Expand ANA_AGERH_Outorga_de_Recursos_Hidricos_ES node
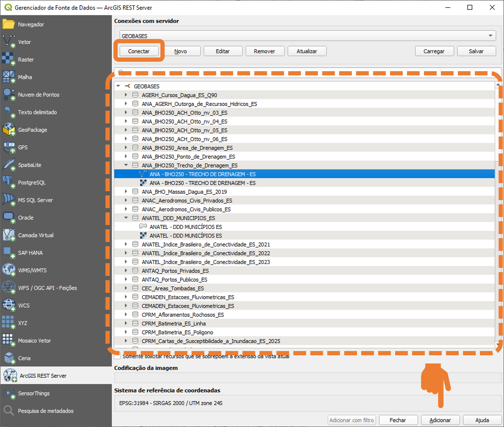The width and height of the screenshot is (504, 427). (x=126, y=104)
